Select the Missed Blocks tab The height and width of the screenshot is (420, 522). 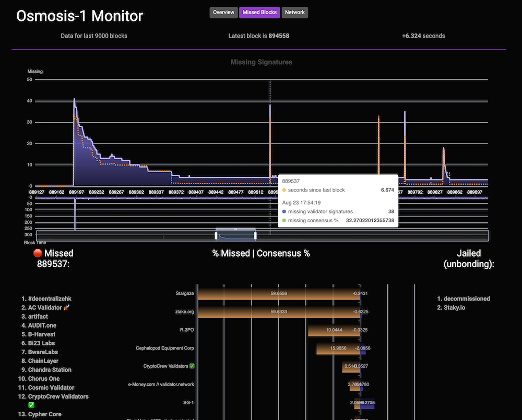259,13
